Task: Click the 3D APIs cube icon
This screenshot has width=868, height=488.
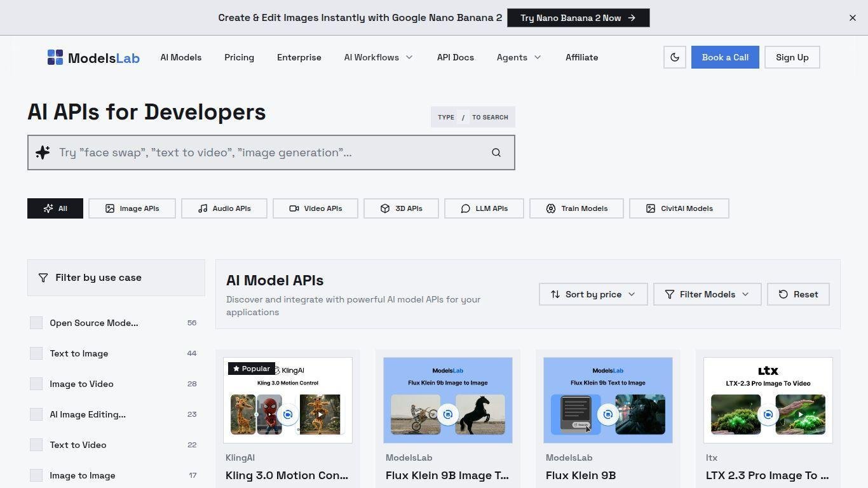Action: point(385,208)
